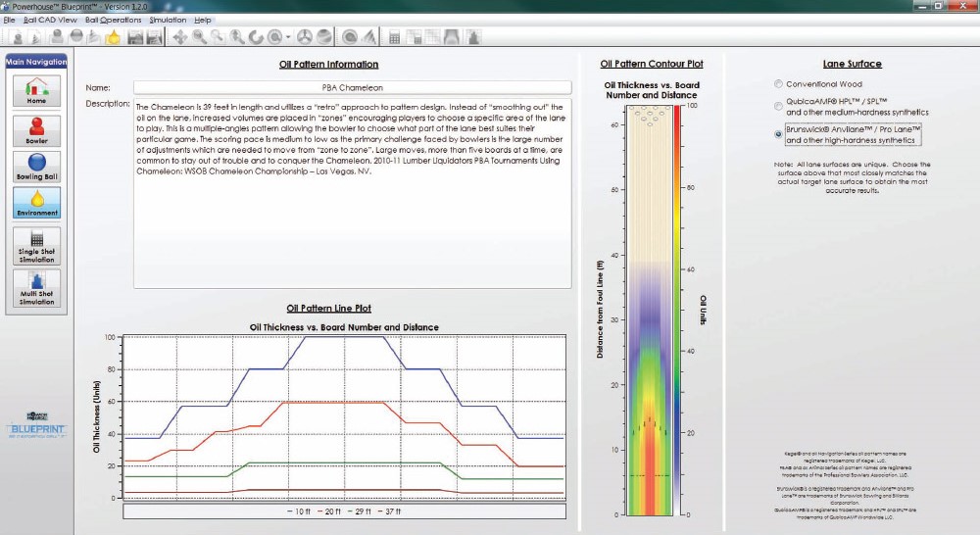Open the File menu
Screen dimensions: 980x535
point(9,20)
